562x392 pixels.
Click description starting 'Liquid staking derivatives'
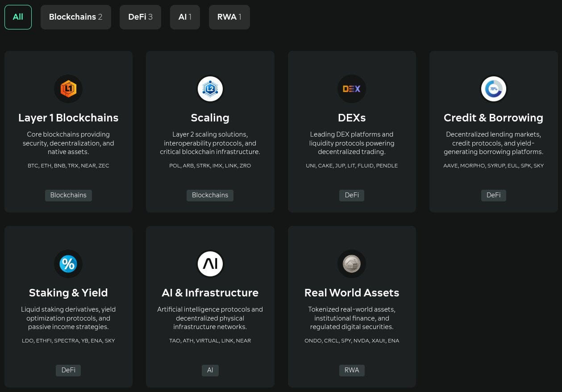[68, 318]
